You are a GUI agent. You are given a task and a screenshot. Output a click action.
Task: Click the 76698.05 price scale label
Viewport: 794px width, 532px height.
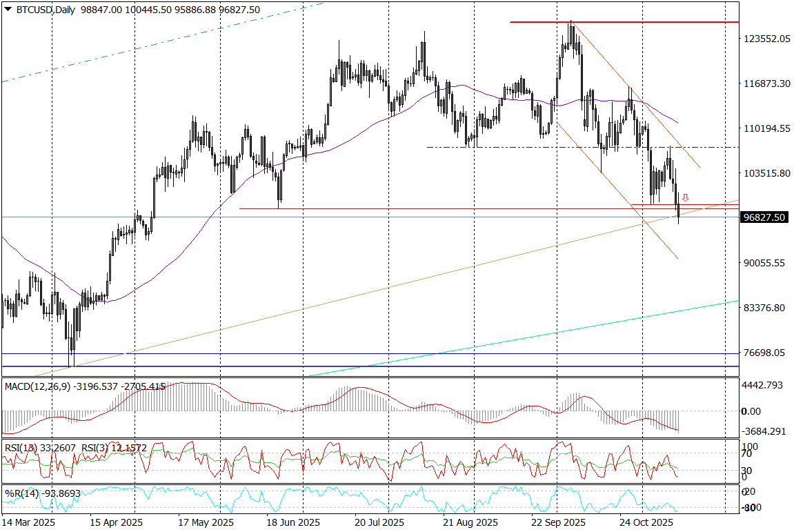[x=764, y=353]
